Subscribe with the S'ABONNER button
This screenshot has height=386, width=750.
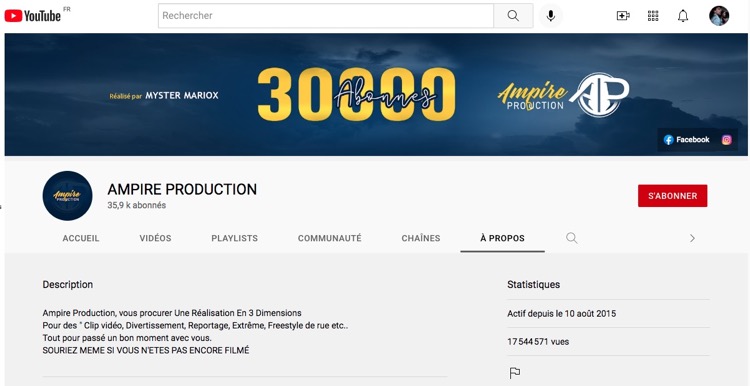pos(673,196)
